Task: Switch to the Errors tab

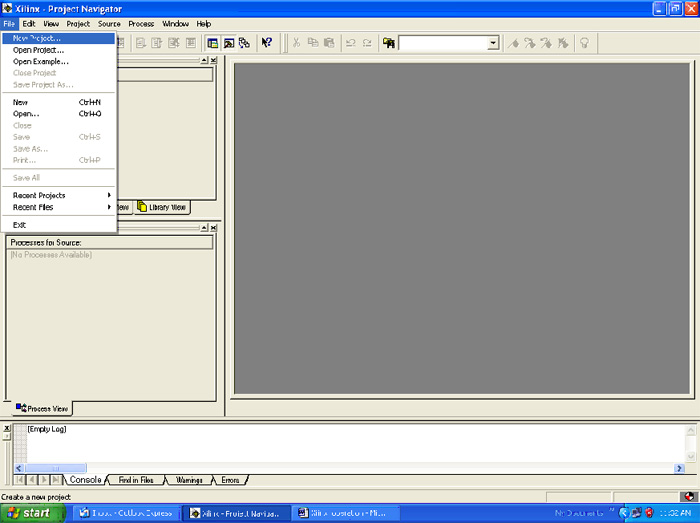Action: (x=230, y=480)
